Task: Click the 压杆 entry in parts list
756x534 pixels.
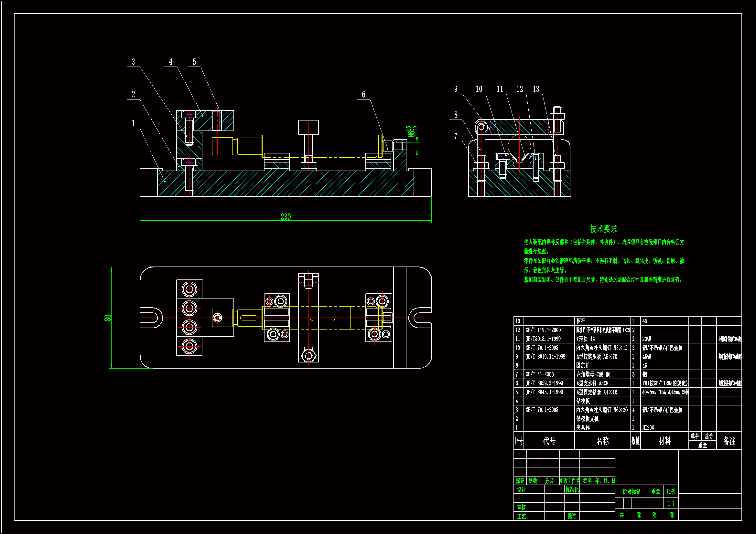Action: pyautogui.click(x=581, y=321)
